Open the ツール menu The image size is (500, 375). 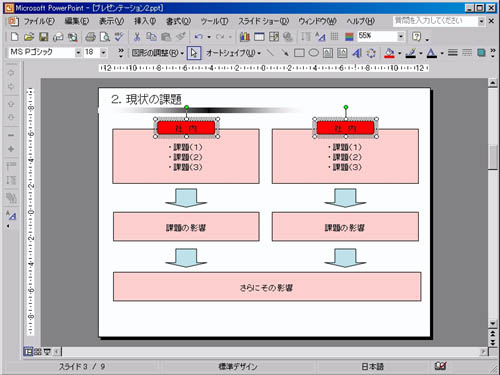(214, 21)
